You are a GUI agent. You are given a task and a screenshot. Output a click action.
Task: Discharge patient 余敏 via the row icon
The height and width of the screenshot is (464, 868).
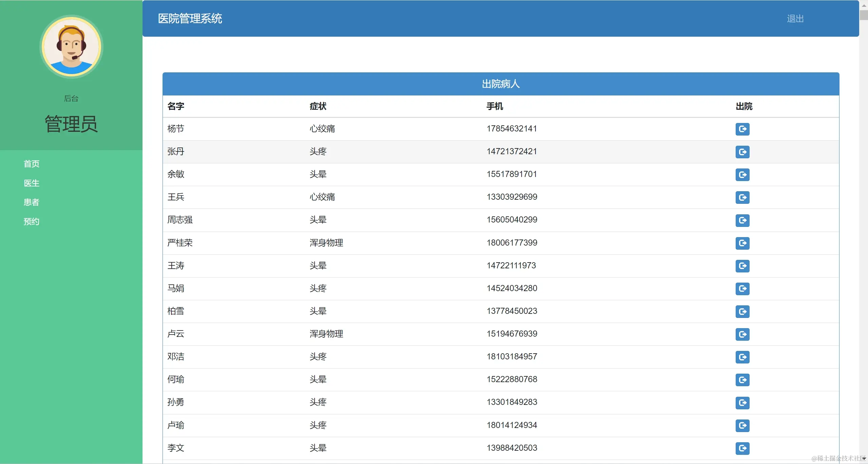742,175
